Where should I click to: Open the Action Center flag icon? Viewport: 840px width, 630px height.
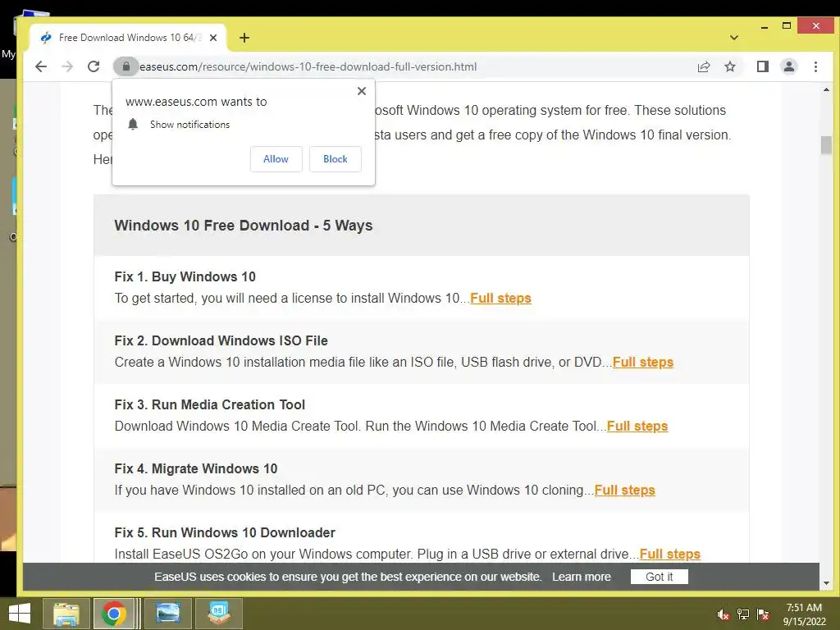pyautogui.click(x=763, y=614)
